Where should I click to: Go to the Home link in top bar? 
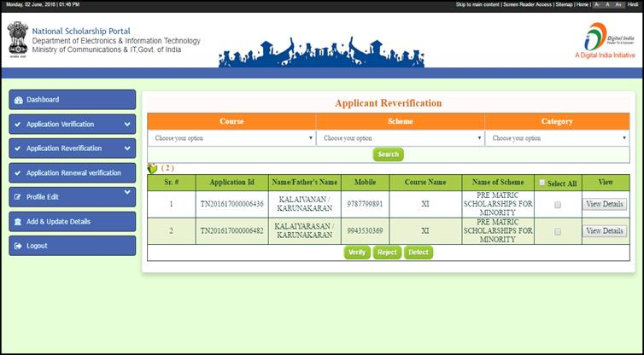click(582, 4)
